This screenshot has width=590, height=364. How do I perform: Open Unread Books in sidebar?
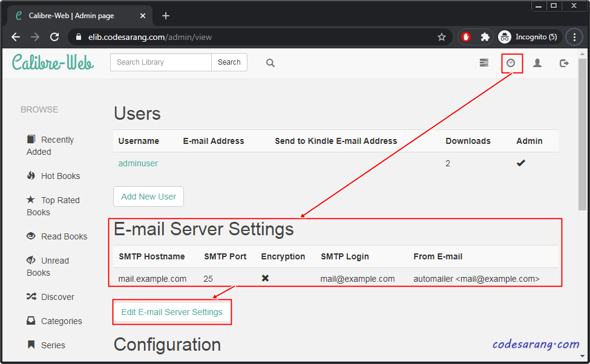coord(48,267)
